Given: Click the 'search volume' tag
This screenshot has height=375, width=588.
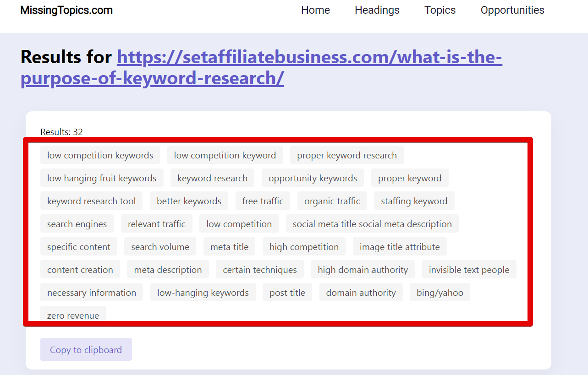Looking at the screenshot, I should click(x=160, y=247).
